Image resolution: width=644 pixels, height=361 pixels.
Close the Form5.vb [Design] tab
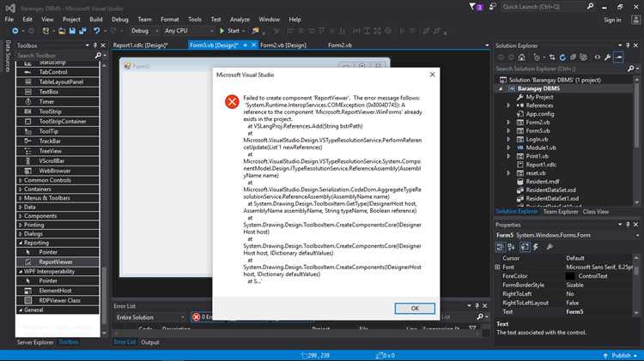click(x=253, y=45)
